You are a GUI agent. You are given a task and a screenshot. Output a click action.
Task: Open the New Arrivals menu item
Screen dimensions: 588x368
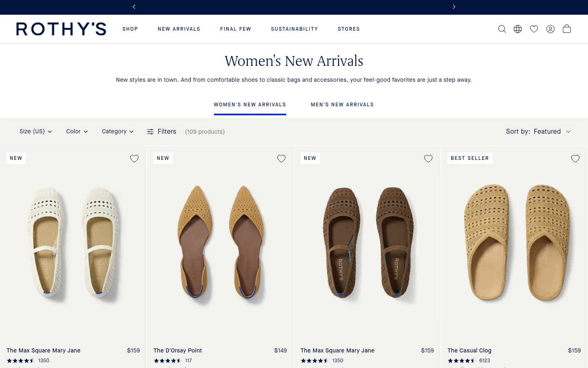pyautogui.click(x=179, y=29)
